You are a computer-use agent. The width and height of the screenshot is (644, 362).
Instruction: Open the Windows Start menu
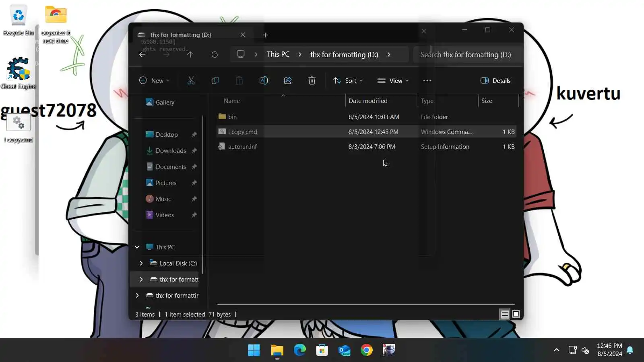click(254, 350)
